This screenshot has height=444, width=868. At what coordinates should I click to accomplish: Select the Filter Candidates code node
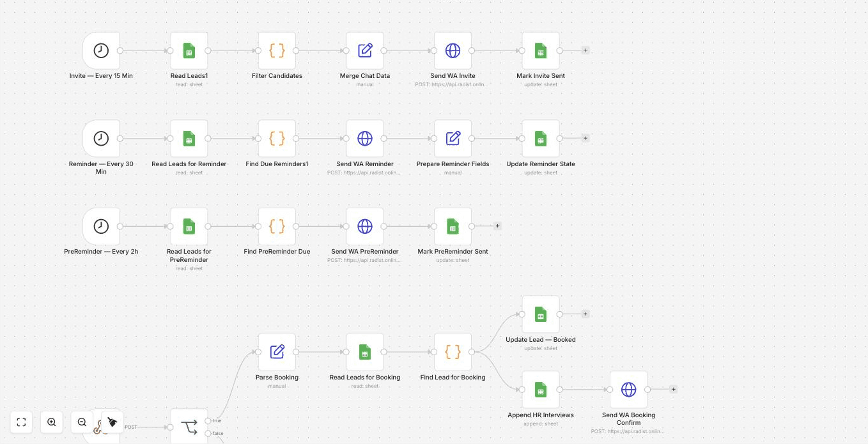(277, 50)
